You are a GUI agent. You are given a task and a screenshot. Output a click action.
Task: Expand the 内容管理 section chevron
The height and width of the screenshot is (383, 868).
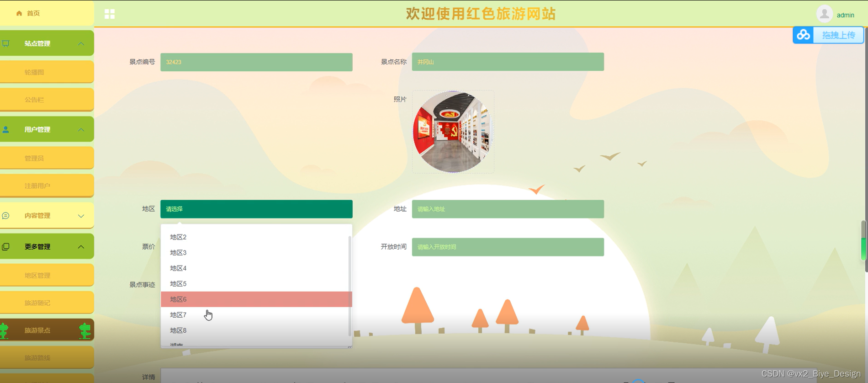(81, 216)
